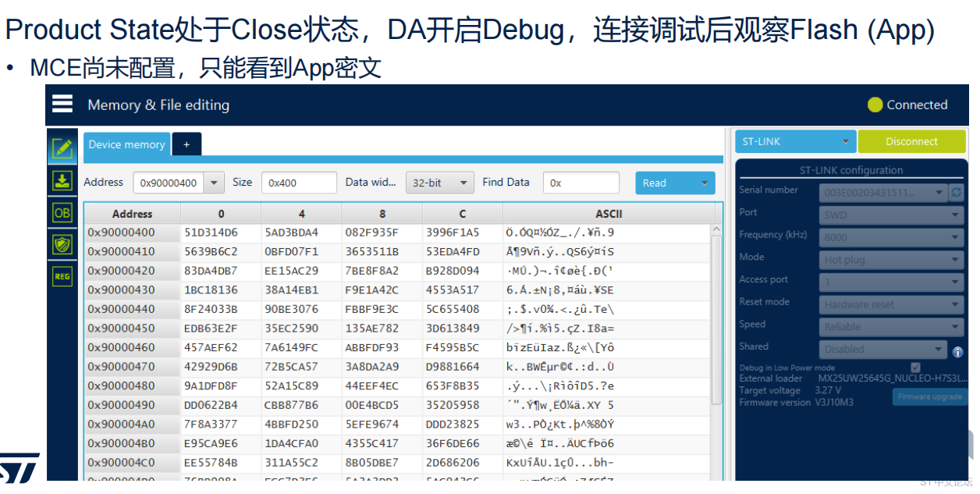Open the Erasing & Programming download icon
This screenshot has width=980, height=494.
coord(62,181)
